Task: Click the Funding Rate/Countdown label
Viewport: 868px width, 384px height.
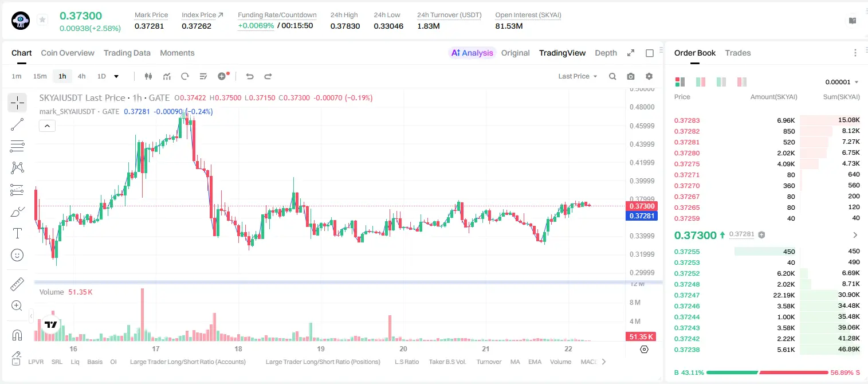Action: click(277, 15)
